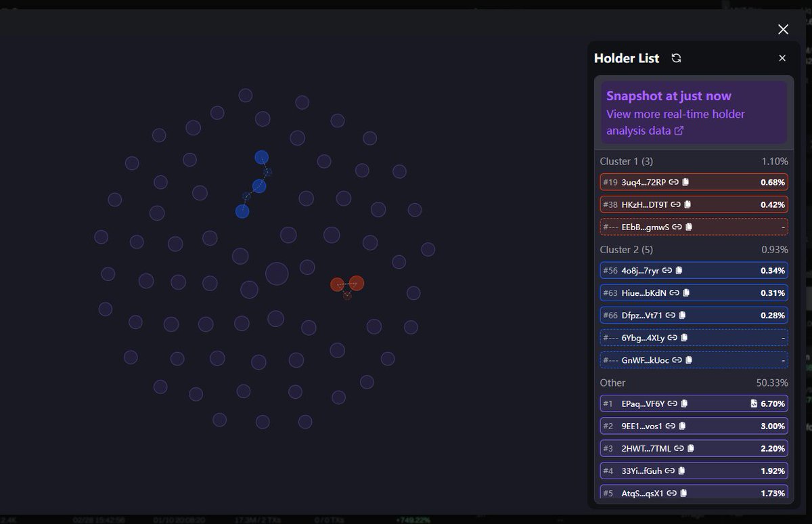Copy address 4o8j...7ryr
The width and height of the screenshot is (812, 524).
679,271
